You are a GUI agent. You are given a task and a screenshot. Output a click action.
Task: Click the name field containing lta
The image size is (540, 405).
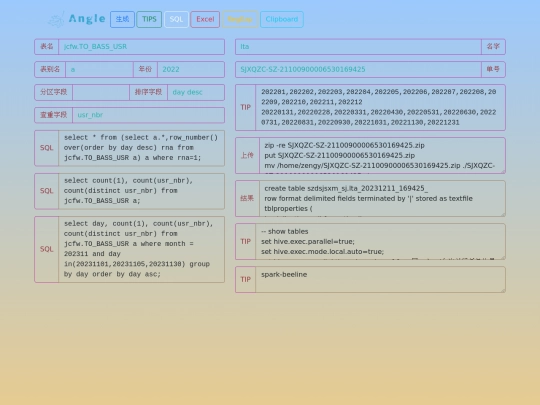coord(358,46)
